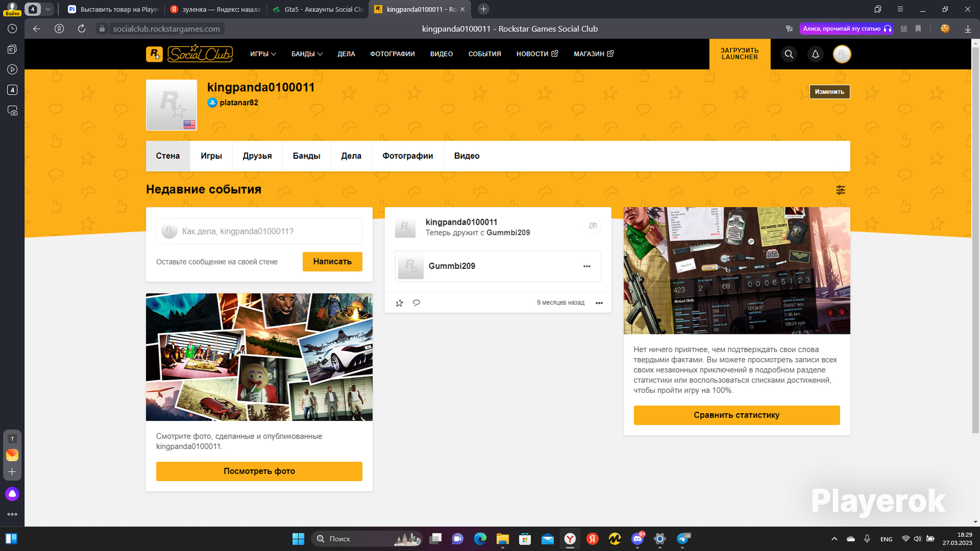This screenshot has height=551, width=980.
Task: Switch to the Друзья profile tab
Action: coord(257,156)
